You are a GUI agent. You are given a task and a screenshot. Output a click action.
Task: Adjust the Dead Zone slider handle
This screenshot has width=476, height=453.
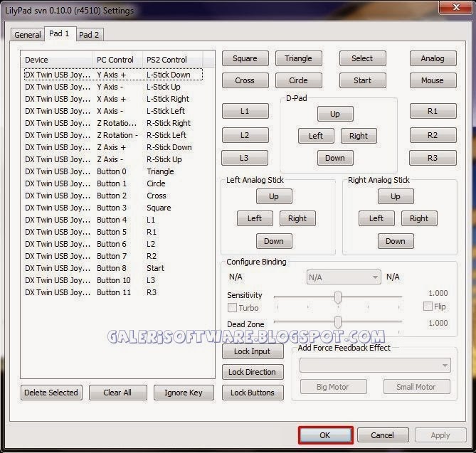(x=337, y=321)
